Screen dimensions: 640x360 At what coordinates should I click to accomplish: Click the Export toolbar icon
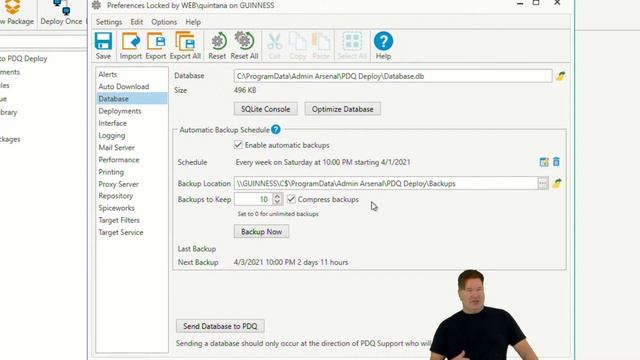pyautogui.click(x=156, y=46)
